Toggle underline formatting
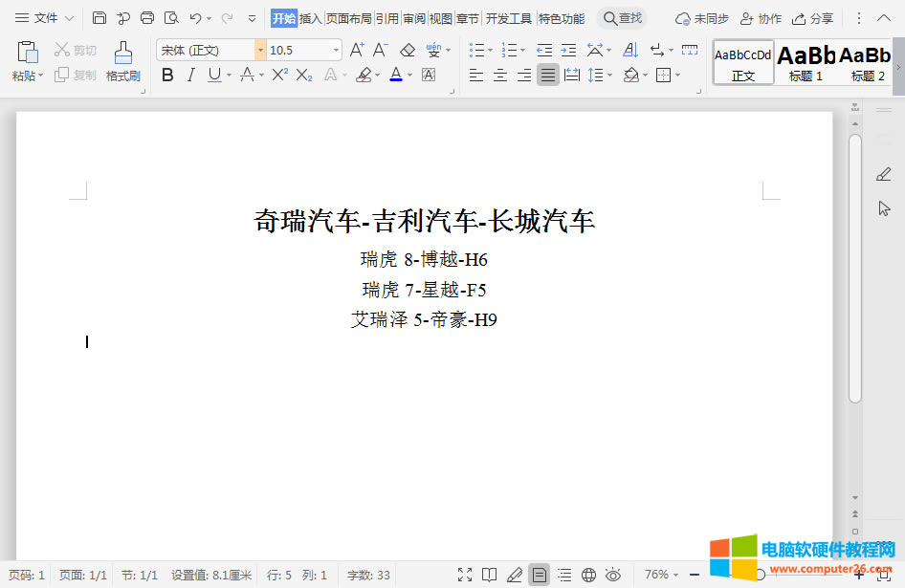The image size is (905, 588). pyautogui.click(x=212, y=75)
